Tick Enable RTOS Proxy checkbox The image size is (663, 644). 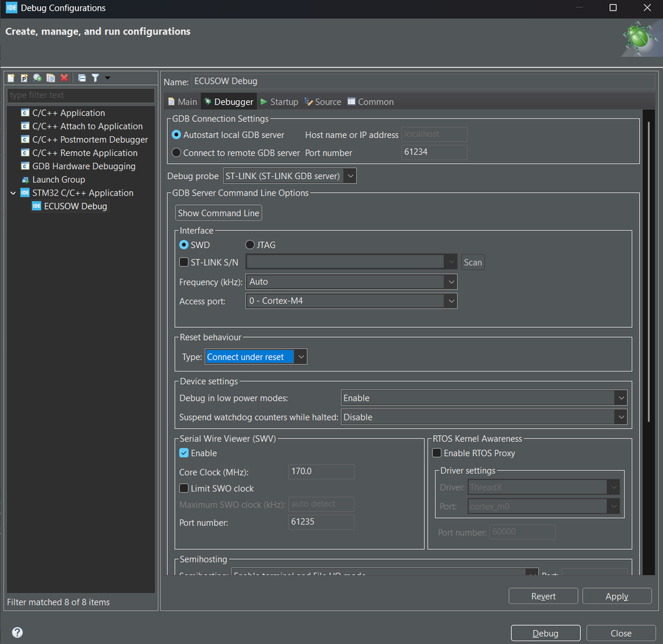click(437, 452)
